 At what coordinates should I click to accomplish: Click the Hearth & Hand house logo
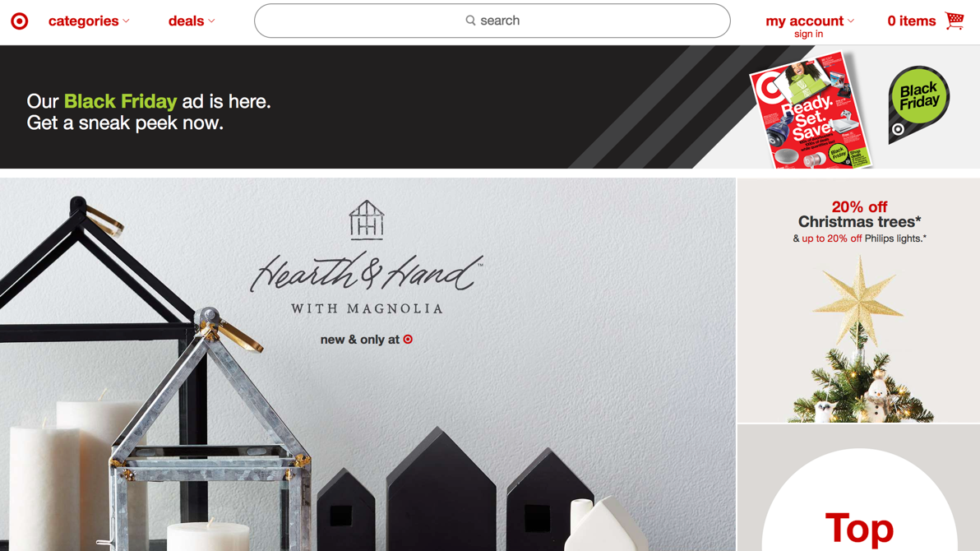pyautogui.click(x=366, y=220)
